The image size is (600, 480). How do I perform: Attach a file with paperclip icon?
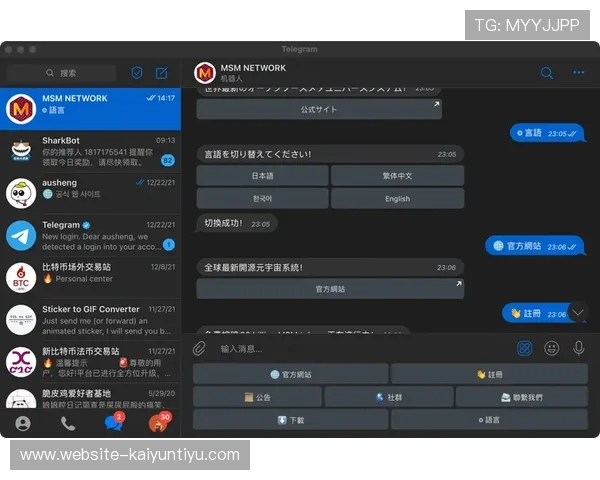point(199,348)
